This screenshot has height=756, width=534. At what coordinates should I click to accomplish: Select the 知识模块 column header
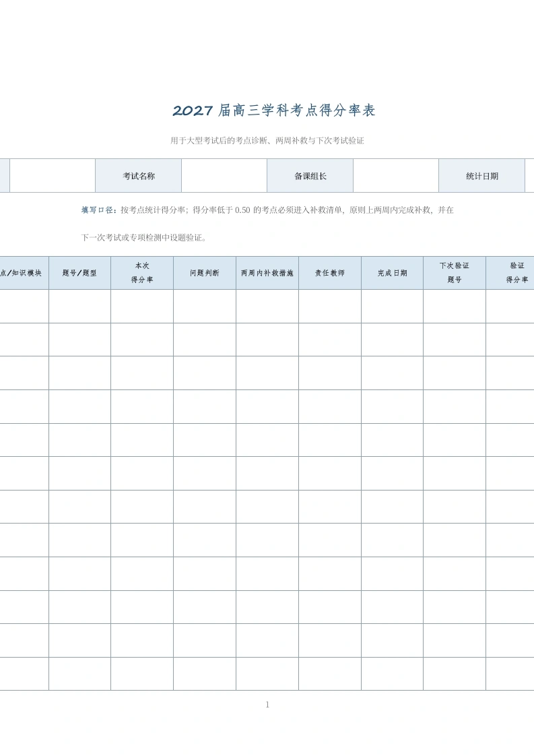coord(24,273)
